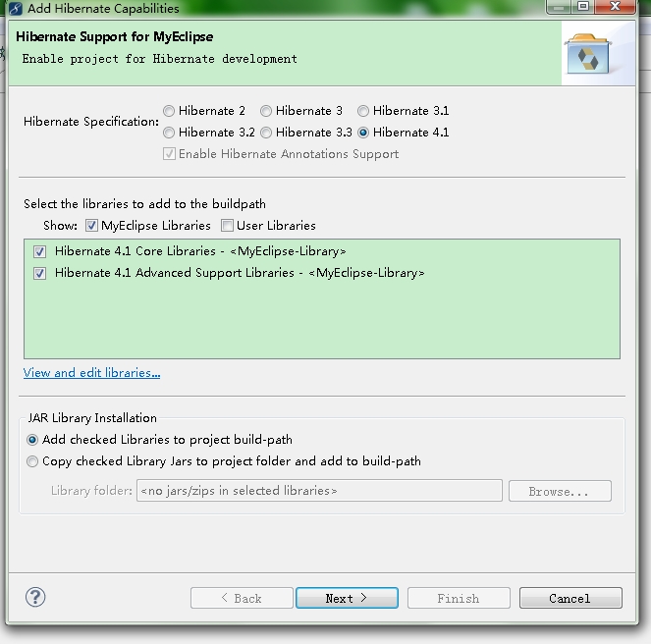Image resolution: width=651 pixels, height=644 pixels.
Task: Choose Hibernate 3.1 specification
Action: [x=363, y=111]
